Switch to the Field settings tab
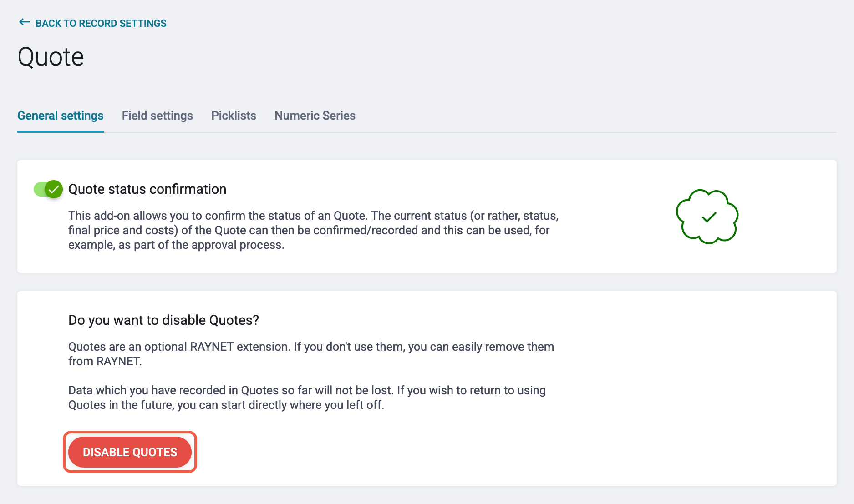 [157, 116]
